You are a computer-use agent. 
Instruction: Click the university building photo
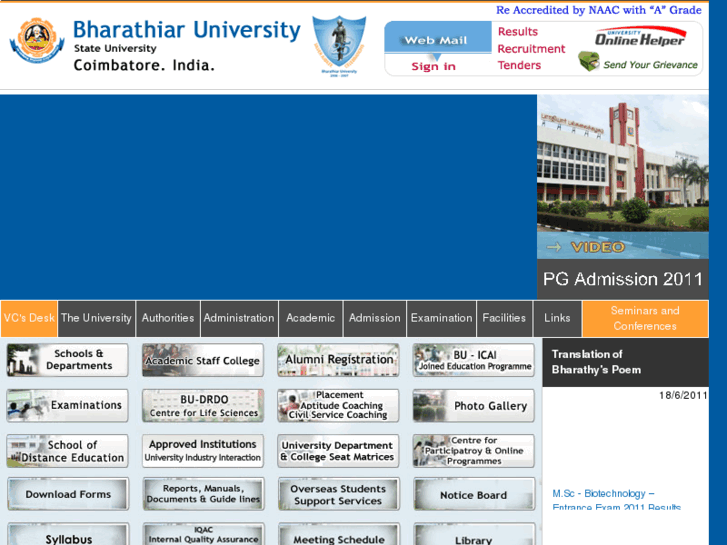click(623, 163)
